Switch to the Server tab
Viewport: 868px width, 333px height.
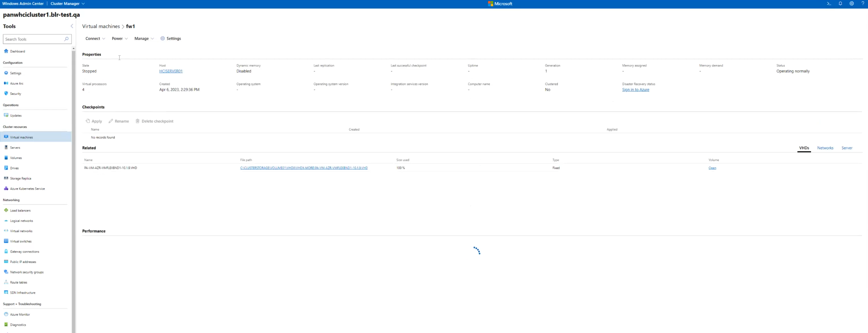coord(847,148)
